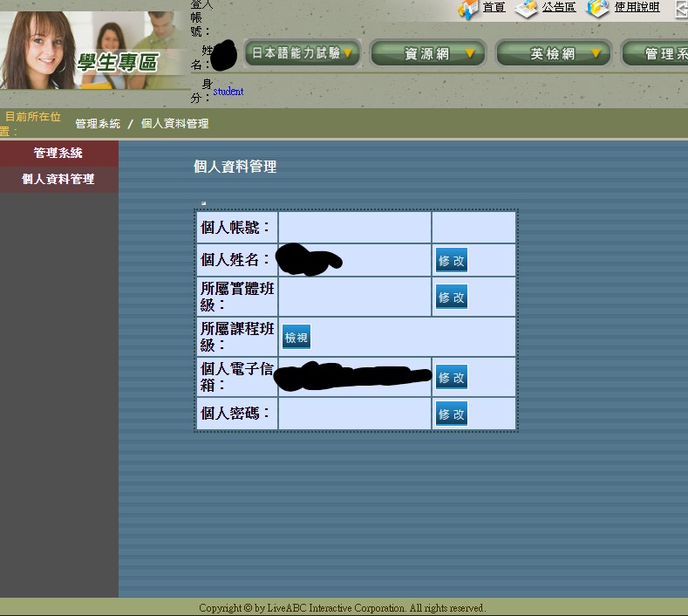
Task: Click the announcement icon beside 公告區
Action: pos(526,9)
